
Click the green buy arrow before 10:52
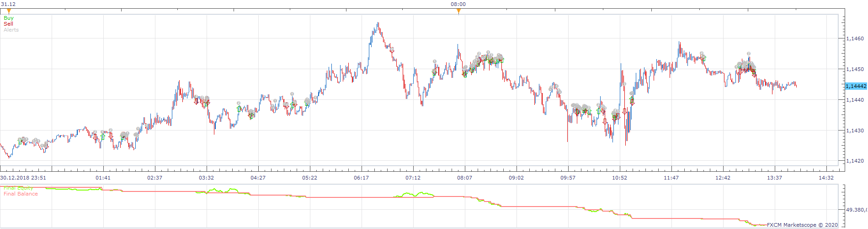click(x=599, y=111)
